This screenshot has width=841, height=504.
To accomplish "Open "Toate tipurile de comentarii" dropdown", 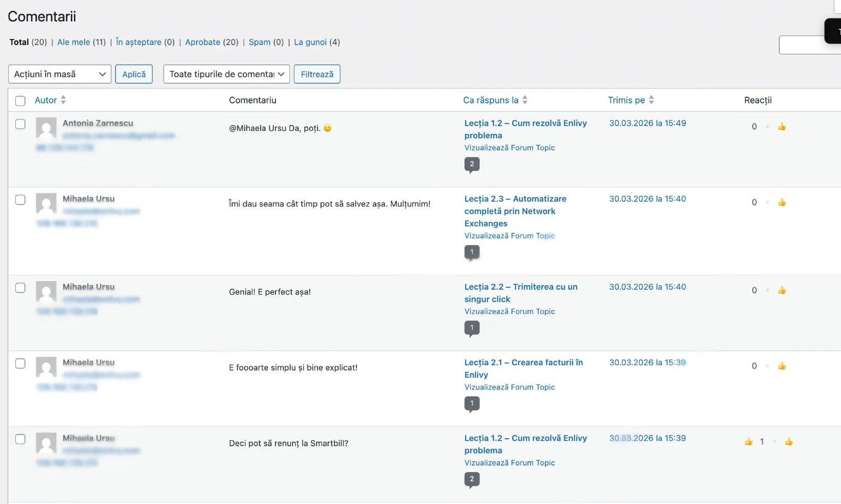I will point(227,74).
